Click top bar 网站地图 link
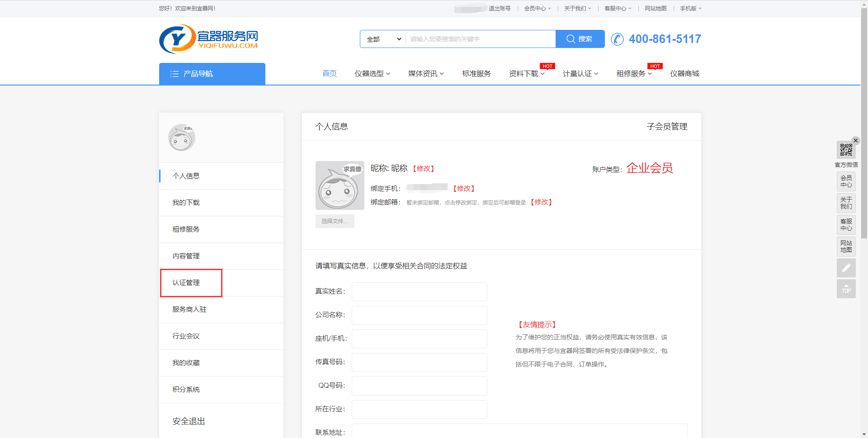 pyautogui.click(x=656, y=9)
